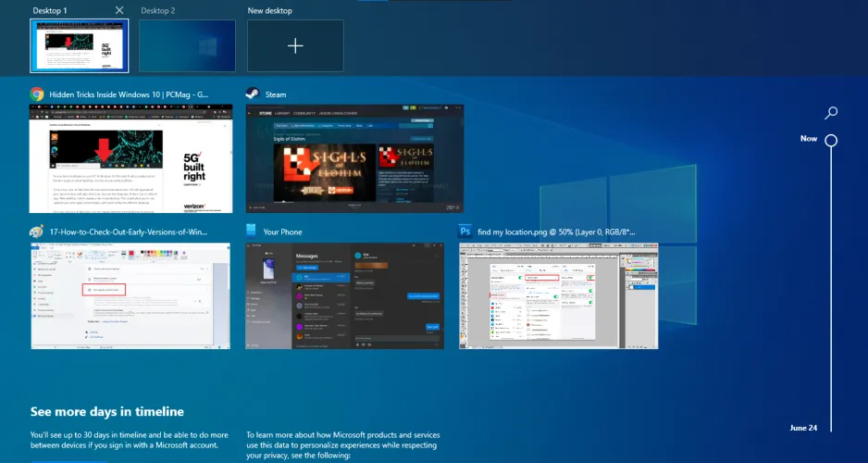Click the Your Phone app icon
The width and height of the screenshot is (868, 463).
pyautogui.click(x=252, y=231)
